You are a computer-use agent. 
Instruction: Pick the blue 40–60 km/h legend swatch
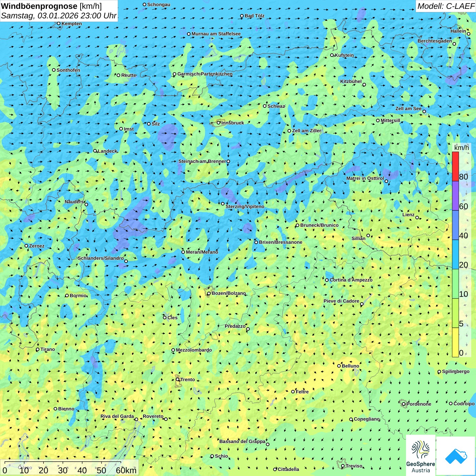click(x=455, y=225)
